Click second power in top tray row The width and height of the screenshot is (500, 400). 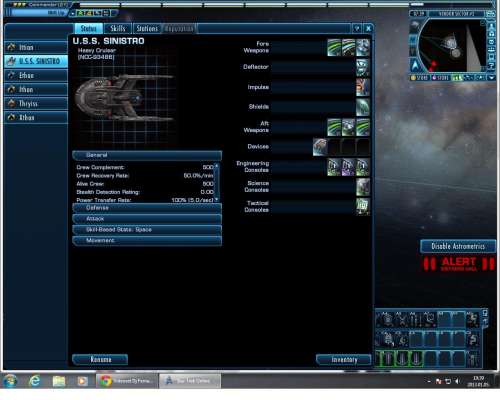point(402,320)
